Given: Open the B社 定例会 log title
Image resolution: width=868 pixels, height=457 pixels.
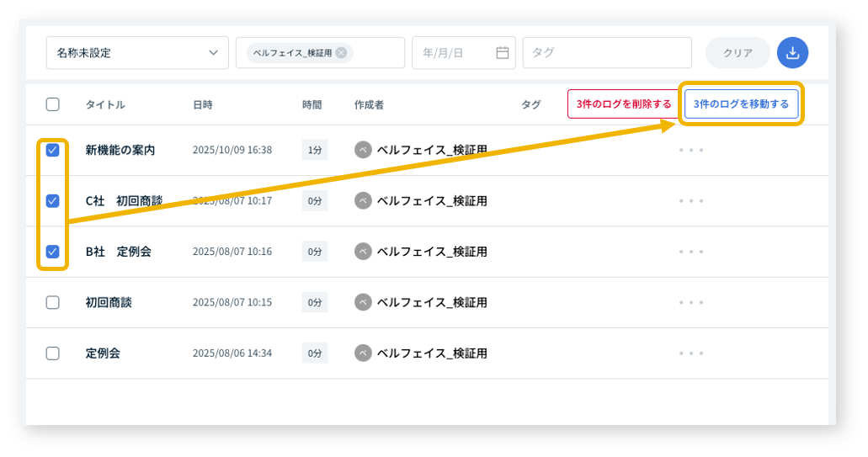Looking at the screenshot, I should point(118,252).
